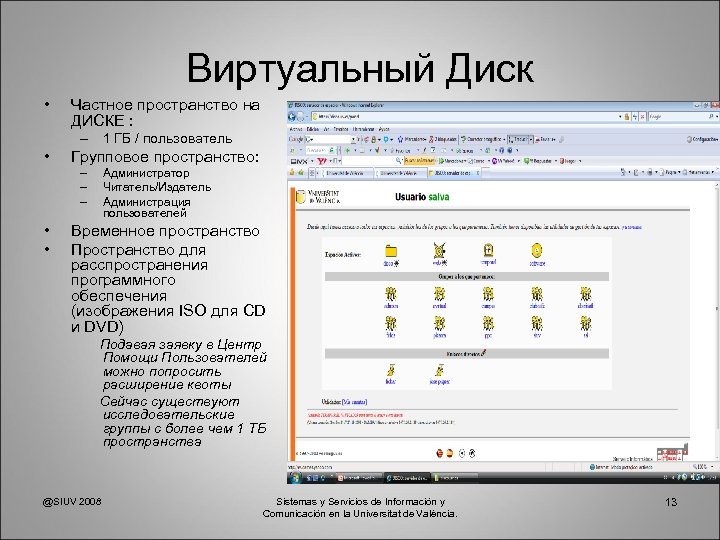The image size is (720, 540).
Task: Click the pencil edit icon beside Enlaces directos
Action: coord(484,353)
